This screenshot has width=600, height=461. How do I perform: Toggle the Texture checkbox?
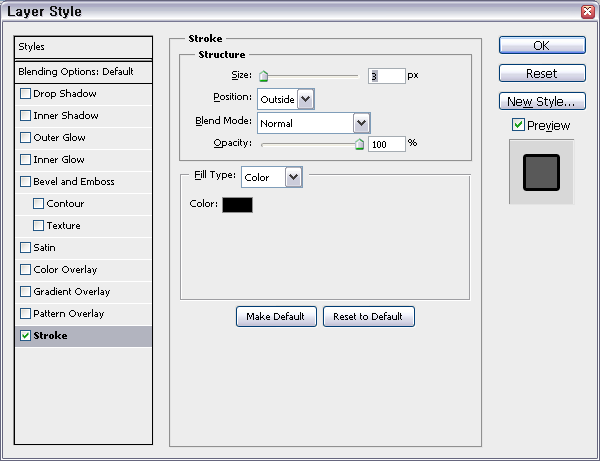38,226
